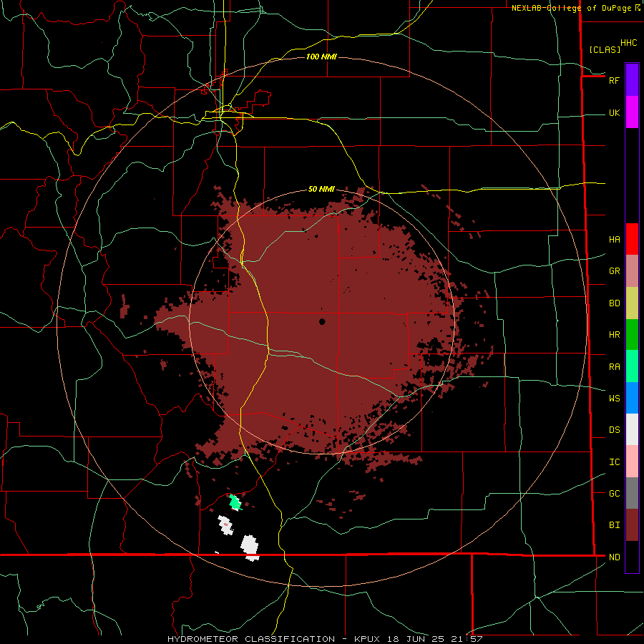644x644 pixels.
Task: Click the HR legend label
Action: (x=614, y=335)
